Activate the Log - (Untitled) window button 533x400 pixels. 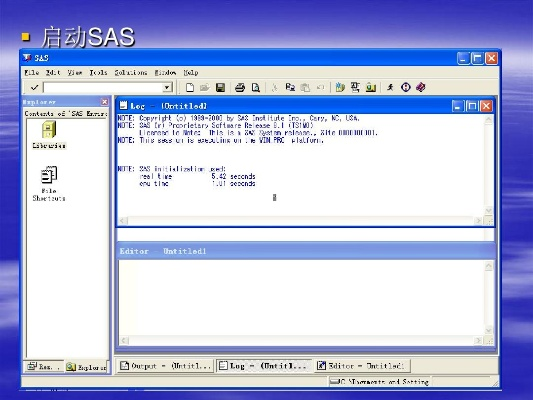click(264, 366)
